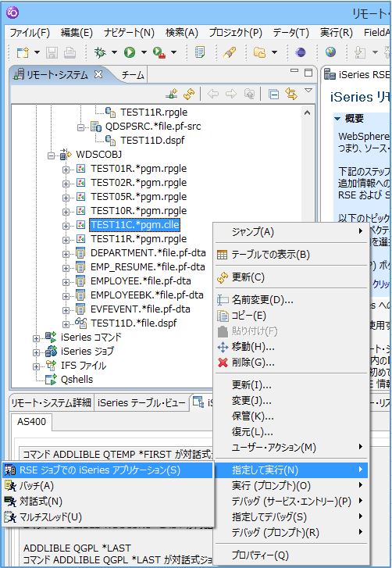Click the Save disk toolbar icon
This screenshot has width=392, height=568.
pos(52,53)
